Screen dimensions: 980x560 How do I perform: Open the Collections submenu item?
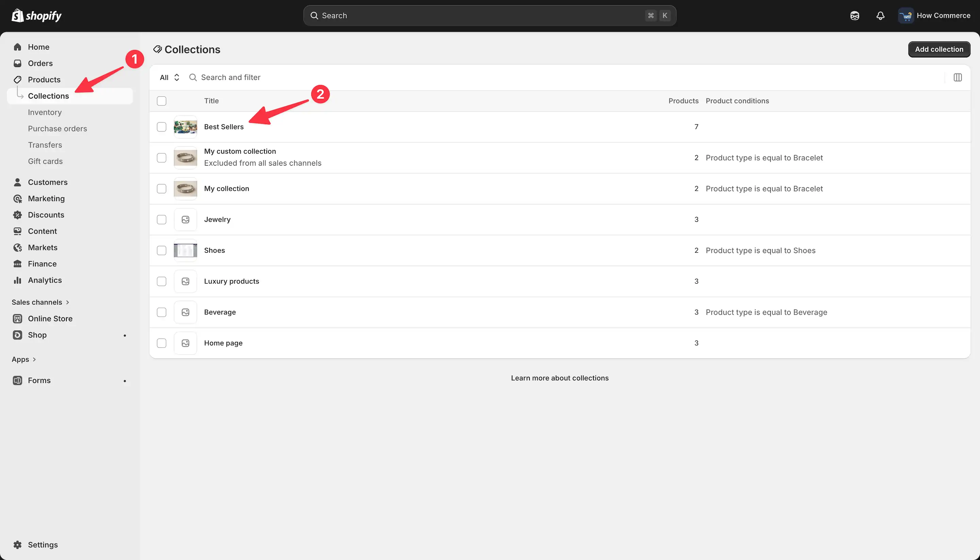(x=70, y=96)
